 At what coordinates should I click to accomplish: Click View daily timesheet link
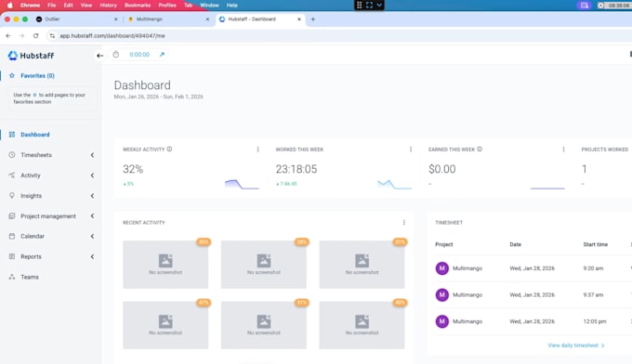tap(576, 345)
